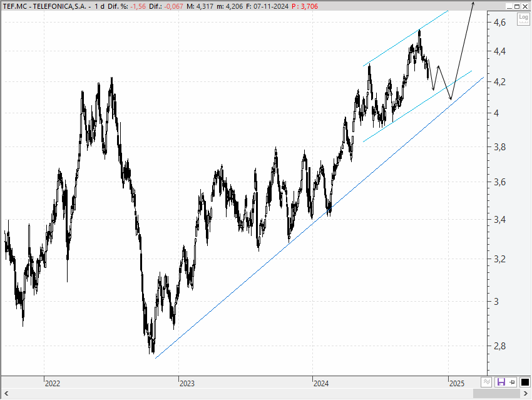This screenshot has width=532, height=400.
Task: Click the '1 d' timeframe label
Action: pyautogui.click(x=100, y=6)
